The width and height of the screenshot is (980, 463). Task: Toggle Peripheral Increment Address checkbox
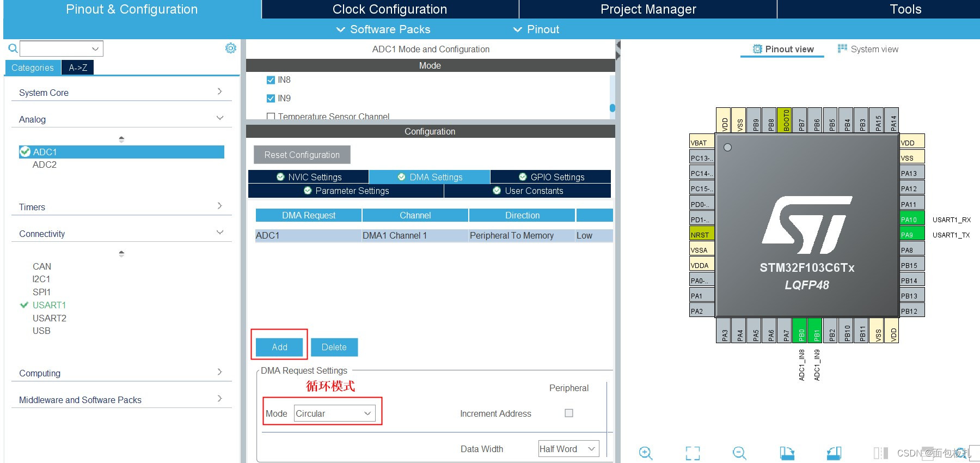coord(569,413)
